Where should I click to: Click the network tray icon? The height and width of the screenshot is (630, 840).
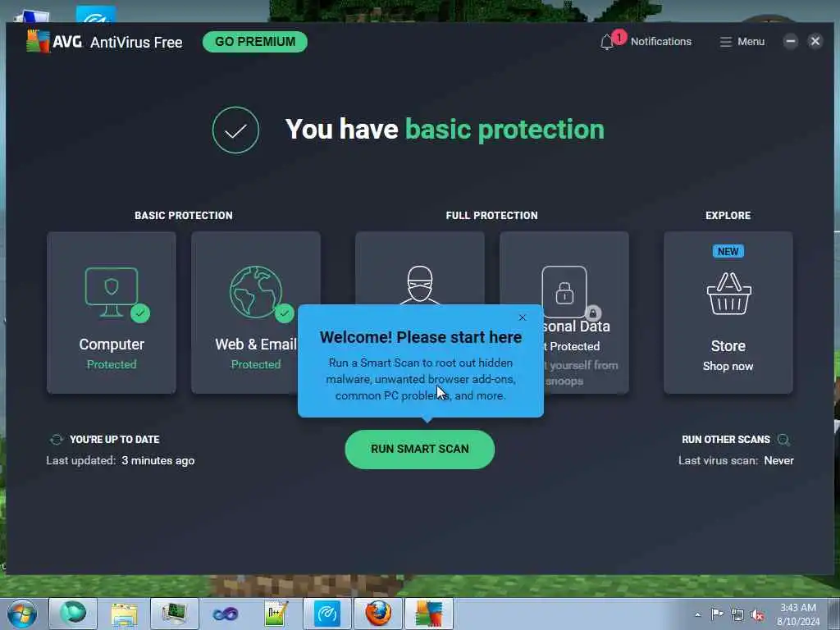tap(737, 615)
